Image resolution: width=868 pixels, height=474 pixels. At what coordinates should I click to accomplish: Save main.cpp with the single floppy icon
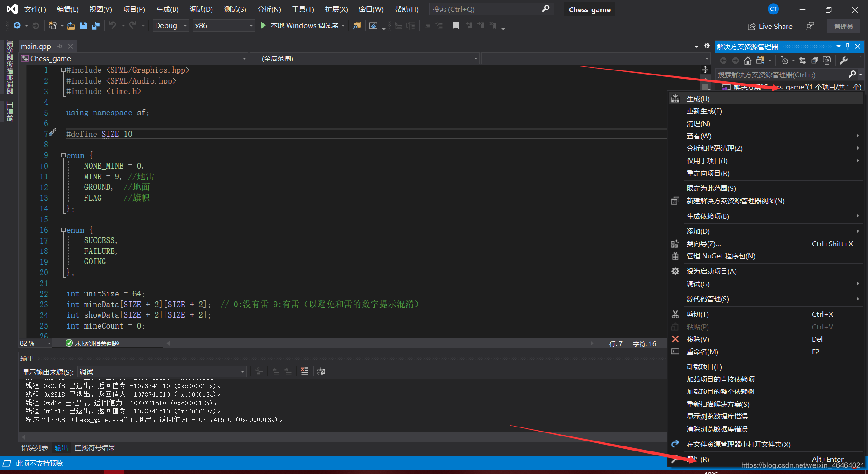(x=84, y=26)
